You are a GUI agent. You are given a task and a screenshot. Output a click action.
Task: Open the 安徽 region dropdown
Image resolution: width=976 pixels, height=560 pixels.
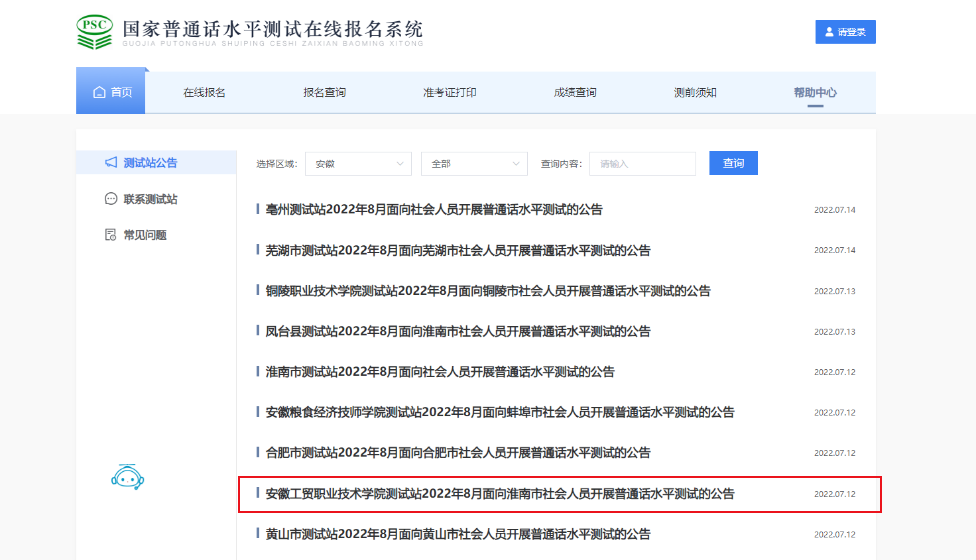358,164
